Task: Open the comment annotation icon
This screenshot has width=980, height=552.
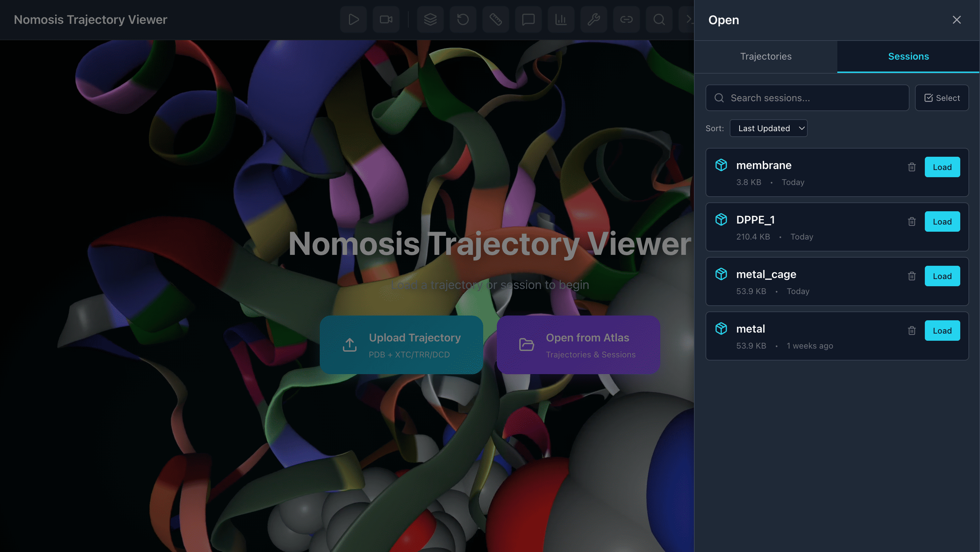Action: pos(528,19)
